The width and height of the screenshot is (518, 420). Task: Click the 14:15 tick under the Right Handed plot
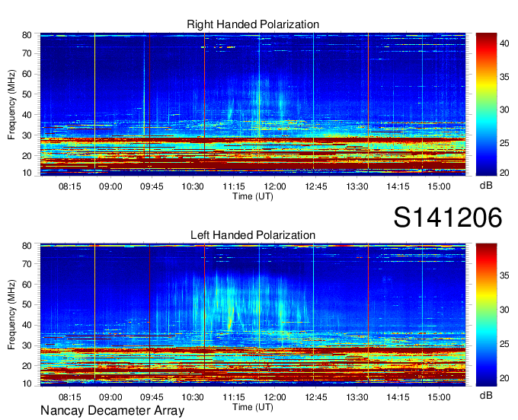(398, 186)
